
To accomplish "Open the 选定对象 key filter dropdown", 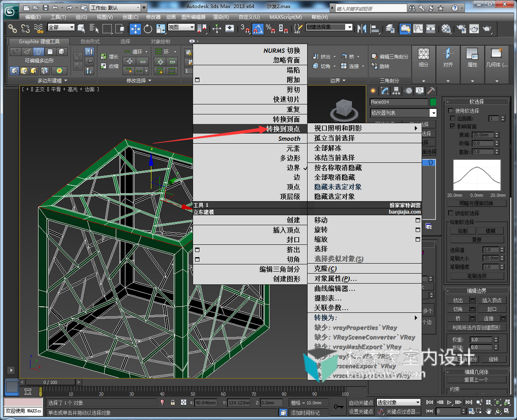I will (398, 403).
